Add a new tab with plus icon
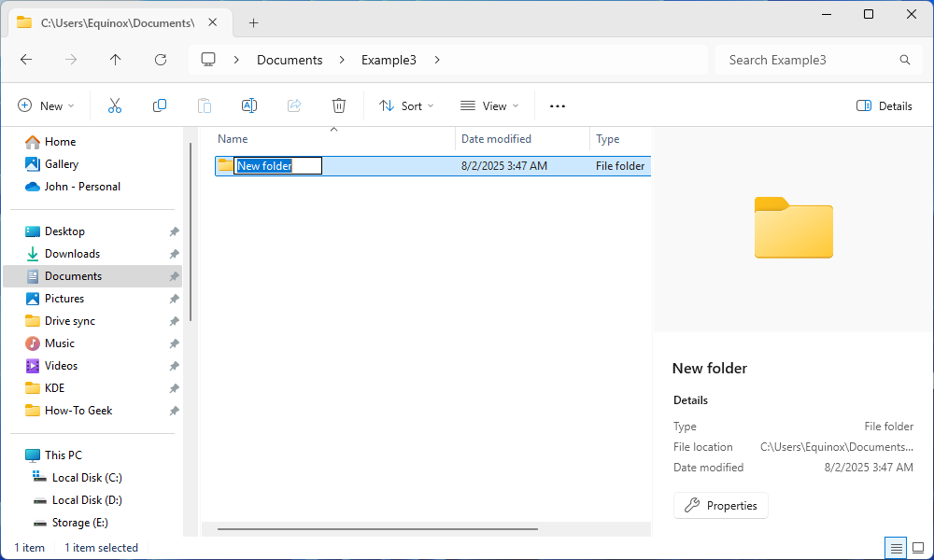 click(x=253, y=22)
